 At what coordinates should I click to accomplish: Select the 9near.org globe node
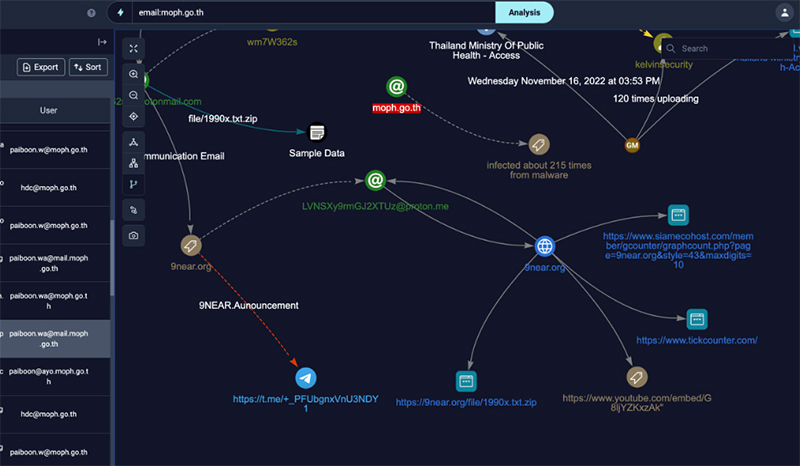click(x=544, y=246)
